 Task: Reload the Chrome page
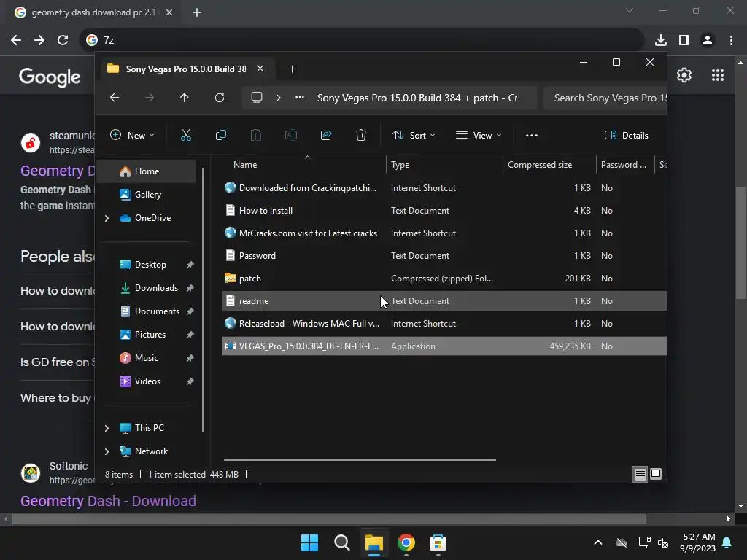point(63,40)
